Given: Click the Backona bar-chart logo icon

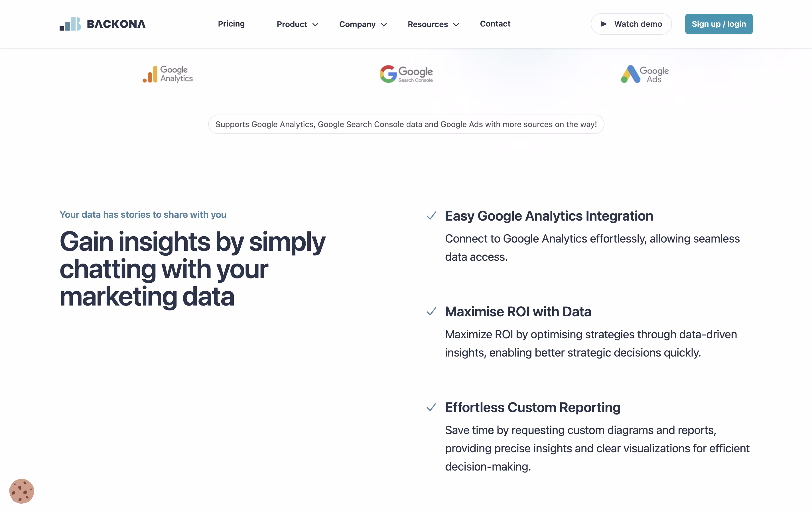Looking at the screenshot, I should [x=70, y=24].
